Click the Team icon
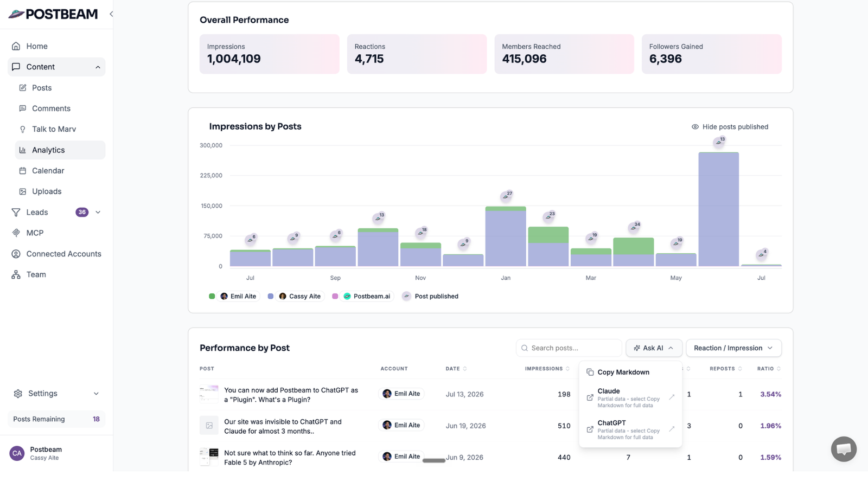 pos(16,275)
